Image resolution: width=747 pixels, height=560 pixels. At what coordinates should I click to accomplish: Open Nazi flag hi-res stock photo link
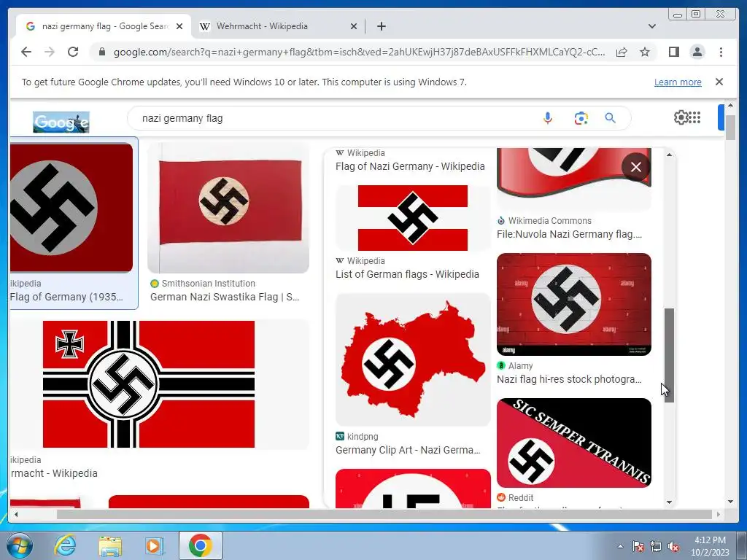pyautogui.click(x=569, y=379)
